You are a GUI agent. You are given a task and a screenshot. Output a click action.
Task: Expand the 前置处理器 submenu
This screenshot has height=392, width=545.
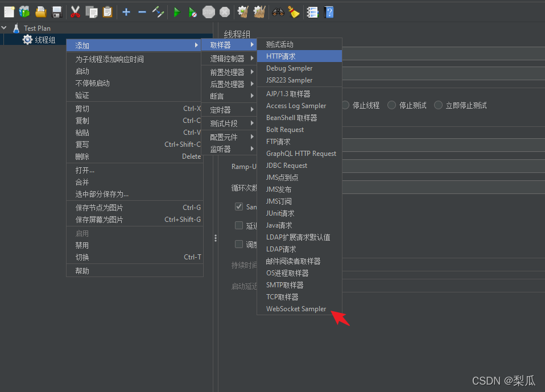[x=229, y=72]
